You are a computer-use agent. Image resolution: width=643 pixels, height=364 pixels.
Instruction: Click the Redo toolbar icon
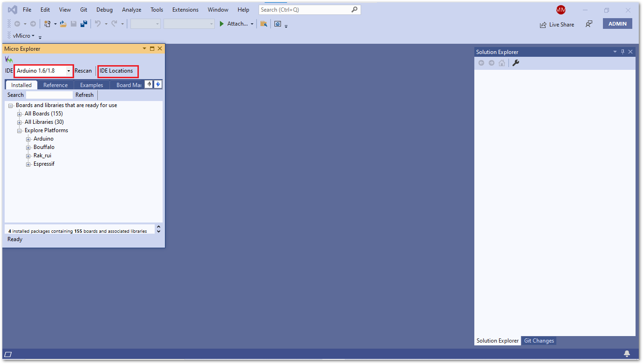coord(114,24)
